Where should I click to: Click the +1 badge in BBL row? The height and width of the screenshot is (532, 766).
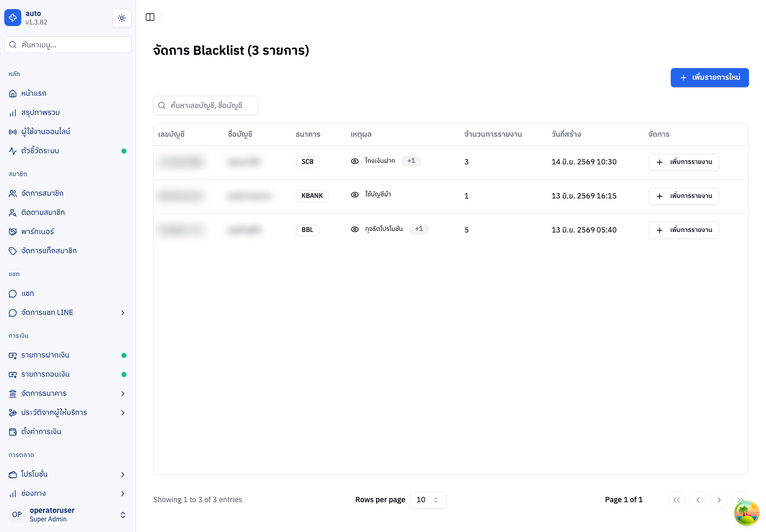point(419,229)
